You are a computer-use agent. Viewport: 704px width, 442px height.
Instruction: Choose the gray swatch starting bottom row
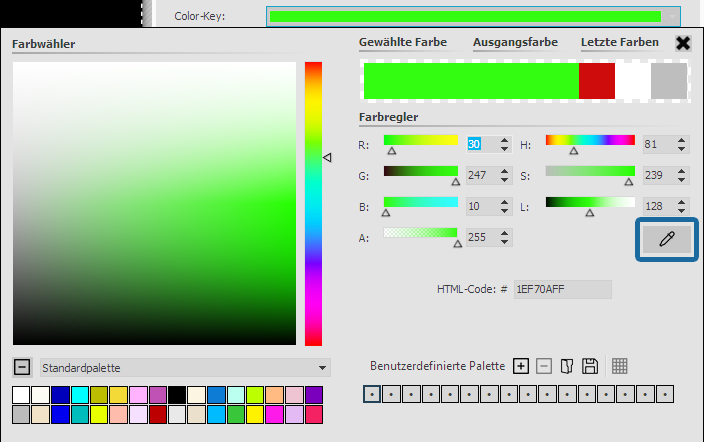[21, 415]
